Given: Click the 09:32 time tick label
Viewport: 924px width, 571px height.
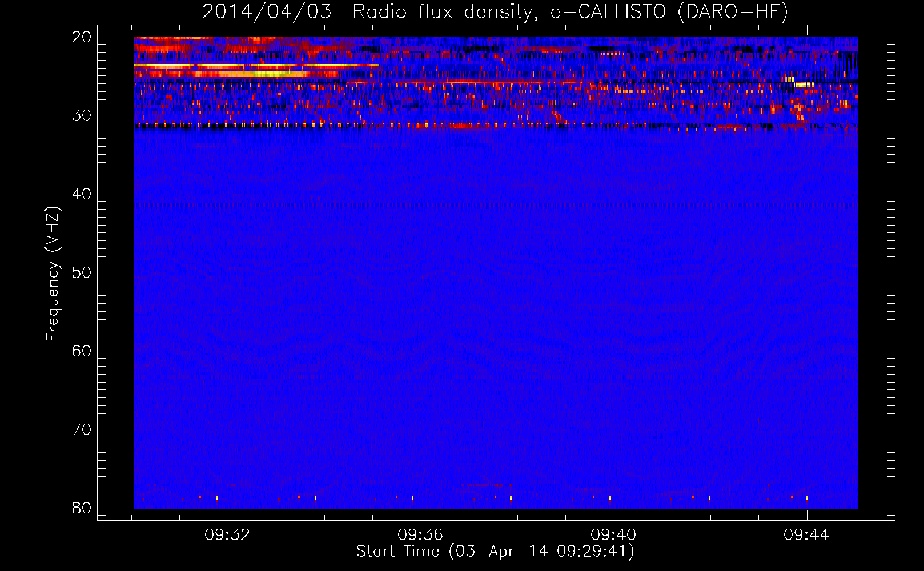Looking at the screenshot, I should pos(227,535).
